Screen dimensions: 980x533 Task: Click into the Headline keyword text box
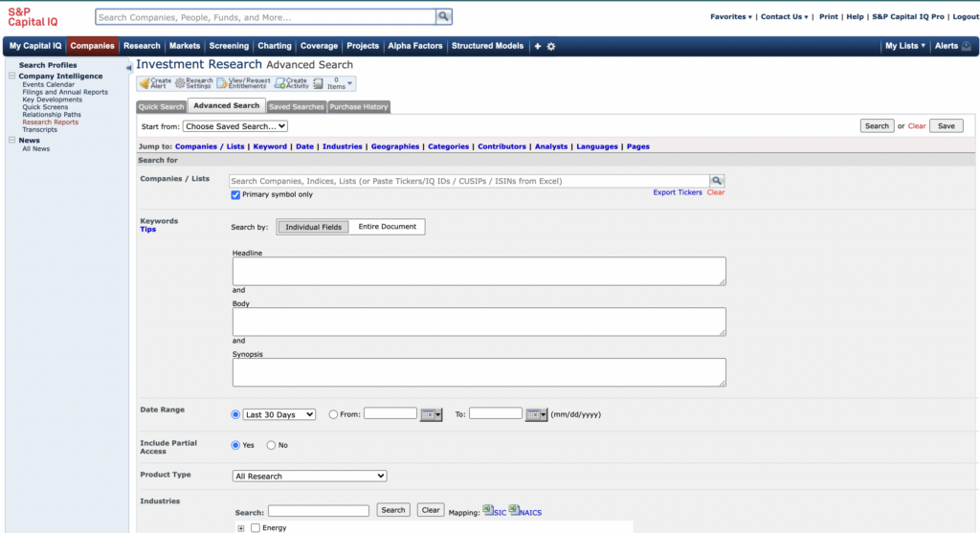479,271
